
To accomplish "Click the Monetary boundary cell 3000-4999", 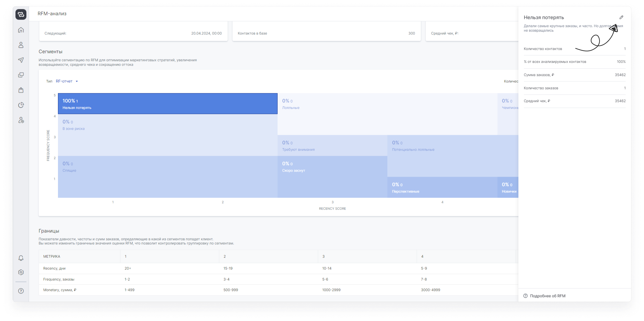I will point(431,290).
